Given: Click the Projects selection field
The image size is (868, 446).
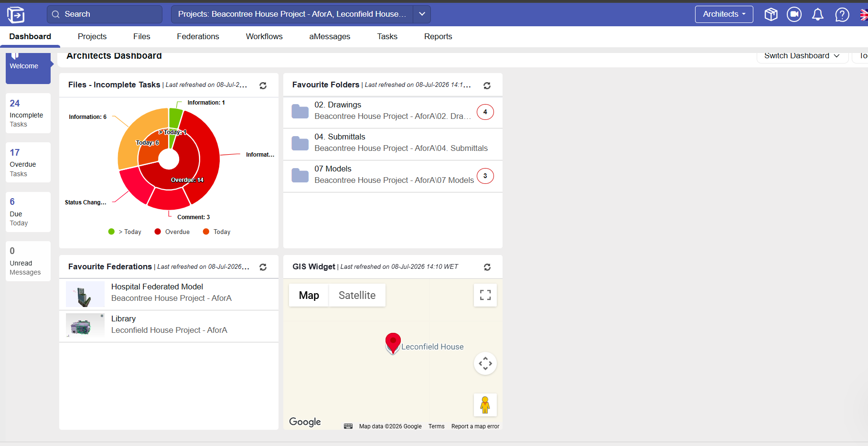Looking at the screenshot, I should (292, 14).
